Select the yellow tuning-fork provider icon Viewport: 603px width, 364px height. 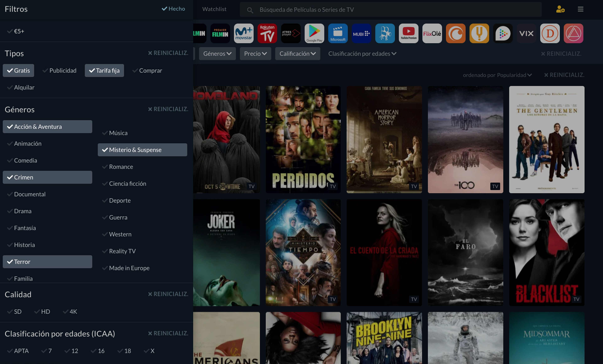[479, 33]
